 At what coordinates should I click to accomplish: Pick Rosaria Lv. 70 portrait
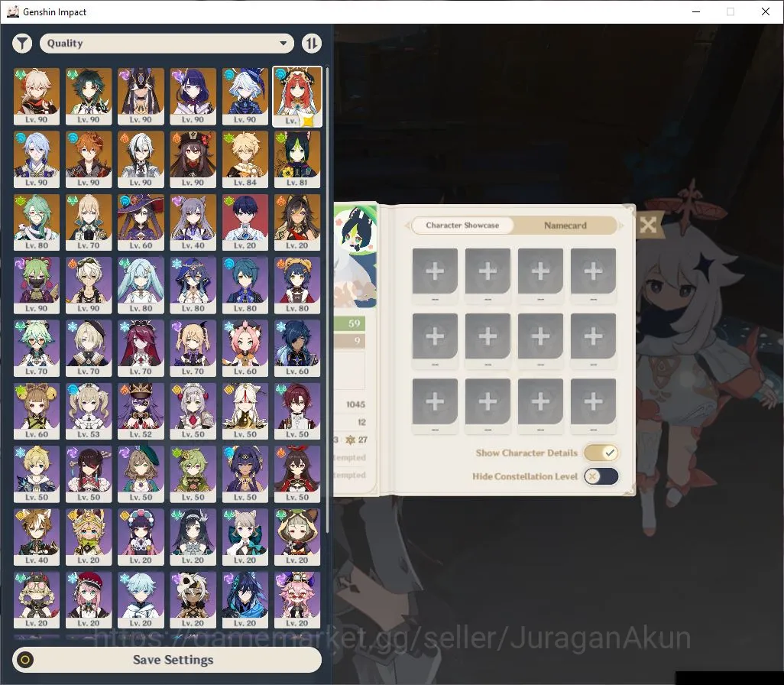click(141, 349)
